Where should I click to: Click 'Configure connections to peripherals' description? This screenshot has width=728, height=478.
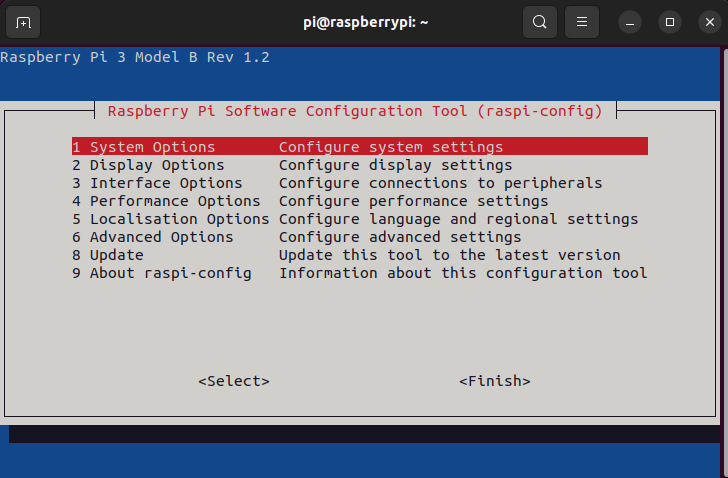coord(440,183)
